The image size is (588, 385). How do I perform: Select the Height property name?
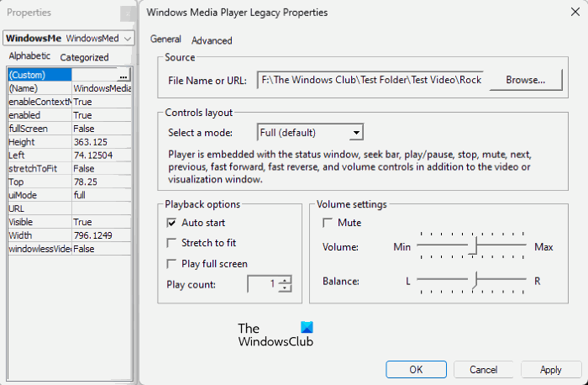tap(39, 142)
